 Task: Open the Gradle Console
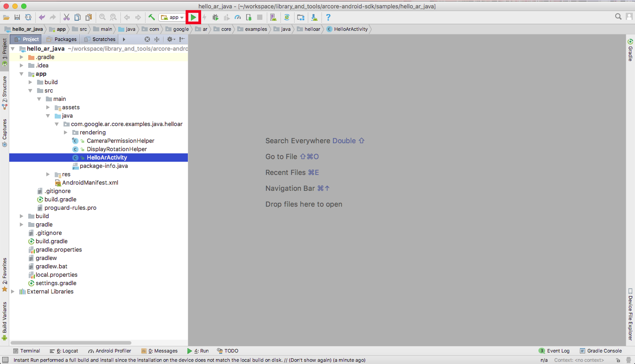[x=601, y=351]
